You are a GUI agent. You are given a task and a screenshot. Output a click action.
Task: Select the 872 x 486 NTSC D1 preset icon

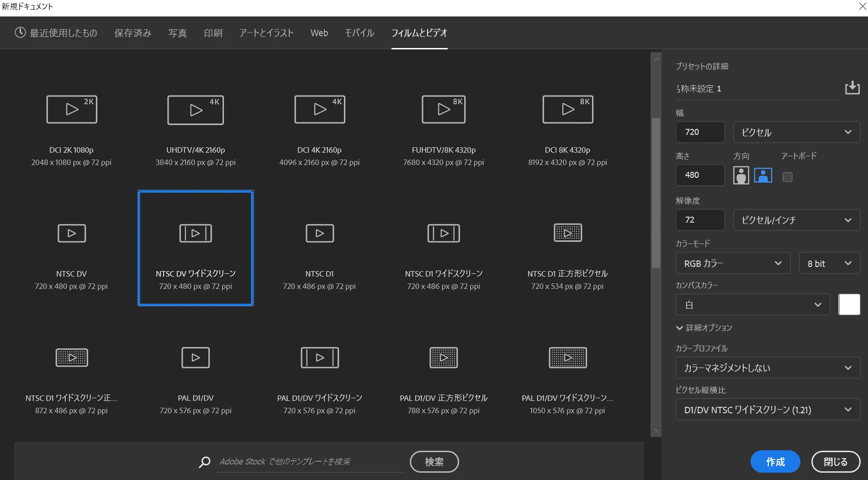72,357
